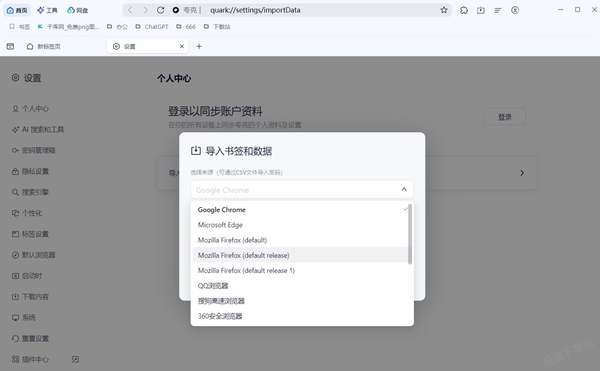Click external link icon beside 插件中心

pos(75,359)
